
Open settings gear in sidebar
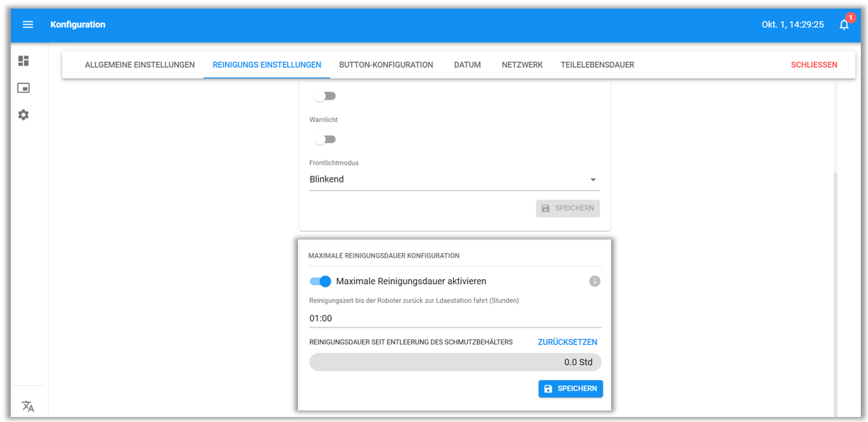24,115
